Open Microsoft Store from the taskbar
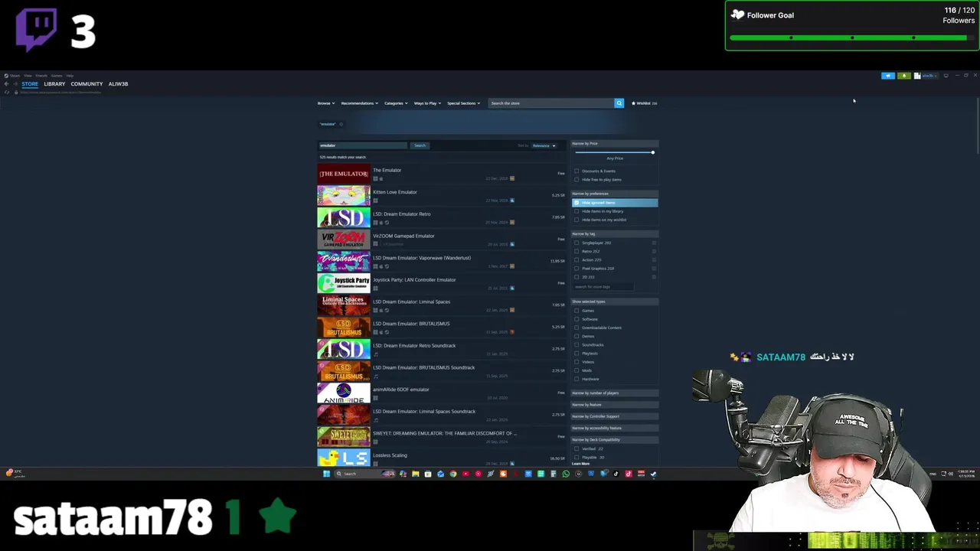Screen dimensions: 980x551 (x=428, y=474)
